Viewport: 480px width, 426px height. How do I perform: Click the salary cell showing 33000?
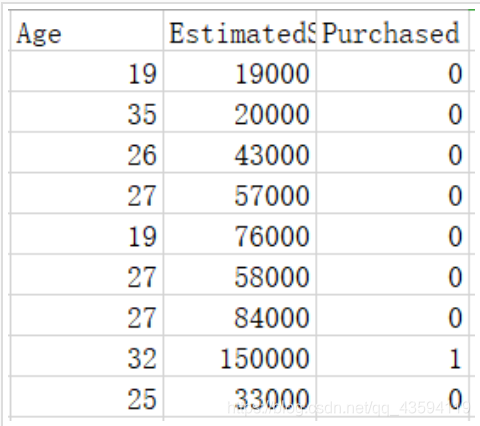tap(240, 396)
